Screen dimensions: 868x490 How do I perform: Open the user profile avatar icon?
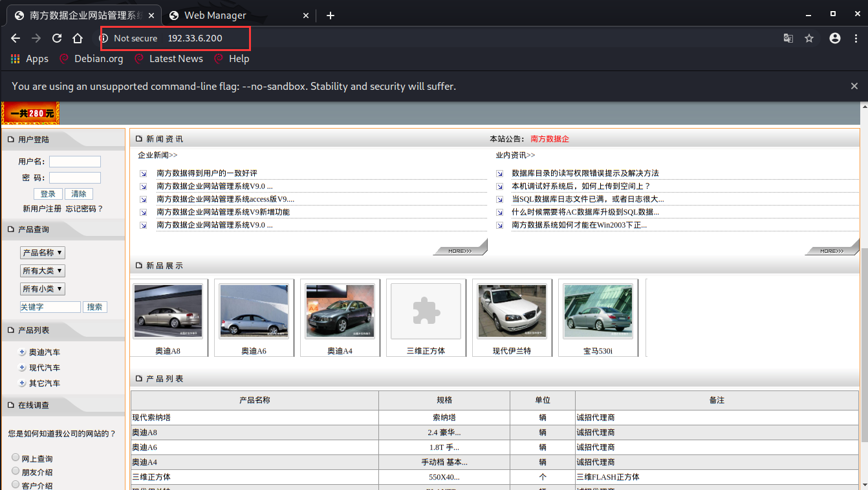[x=835, y=38]
